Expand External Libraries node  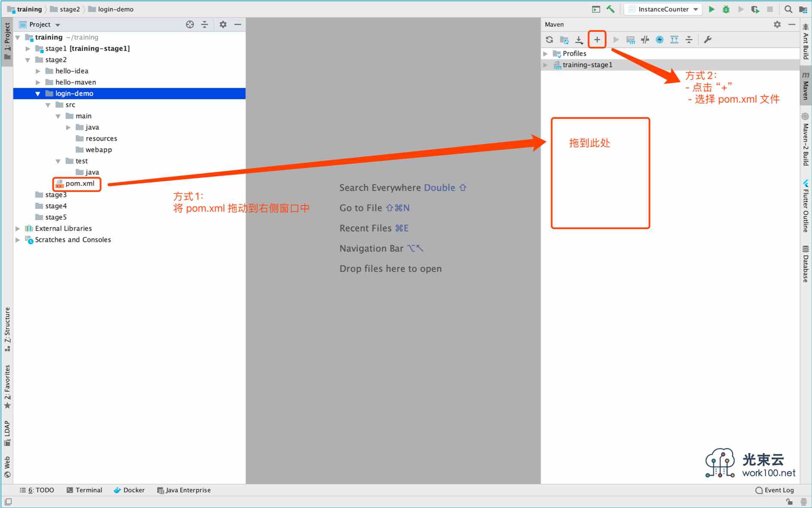[18, 228]
